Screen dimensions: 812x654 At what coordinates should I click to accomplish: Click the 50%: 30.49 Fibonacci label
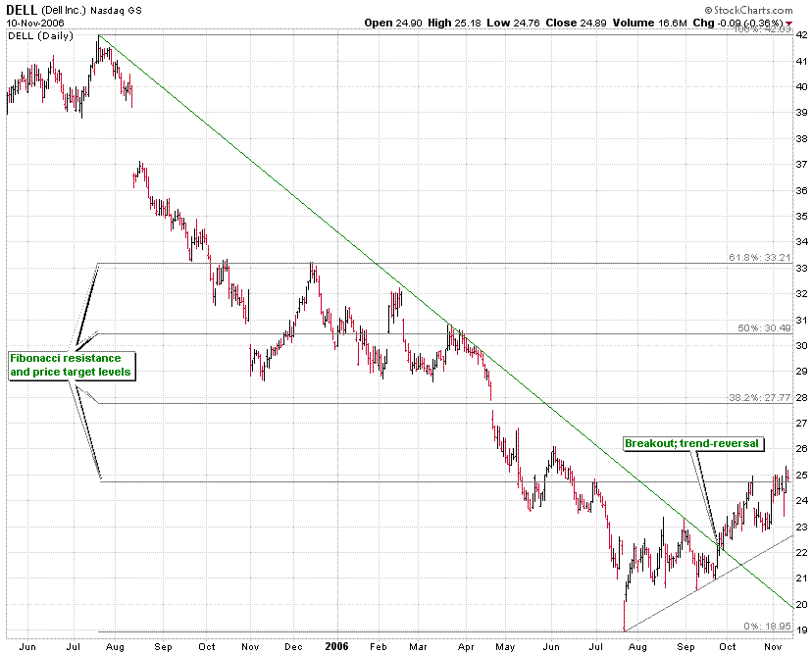pos(764,328)
